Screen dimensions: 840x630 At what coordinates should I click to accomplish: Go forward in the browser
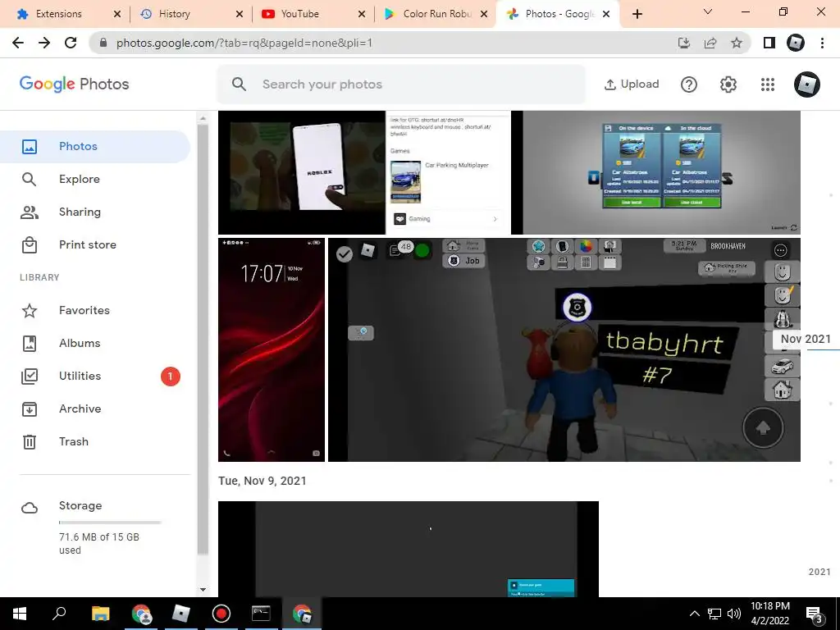click(x=44, y=43)
